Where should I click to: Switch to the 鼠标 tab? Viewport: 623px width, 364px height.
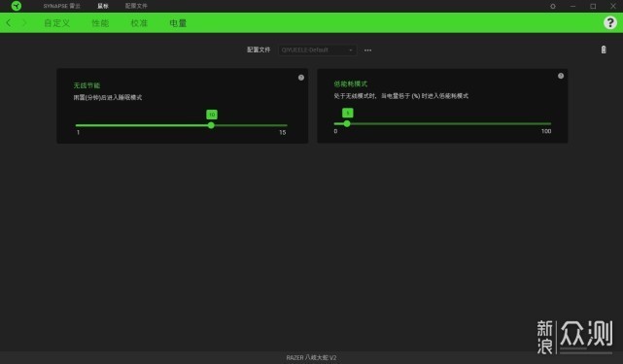[103, 6]
